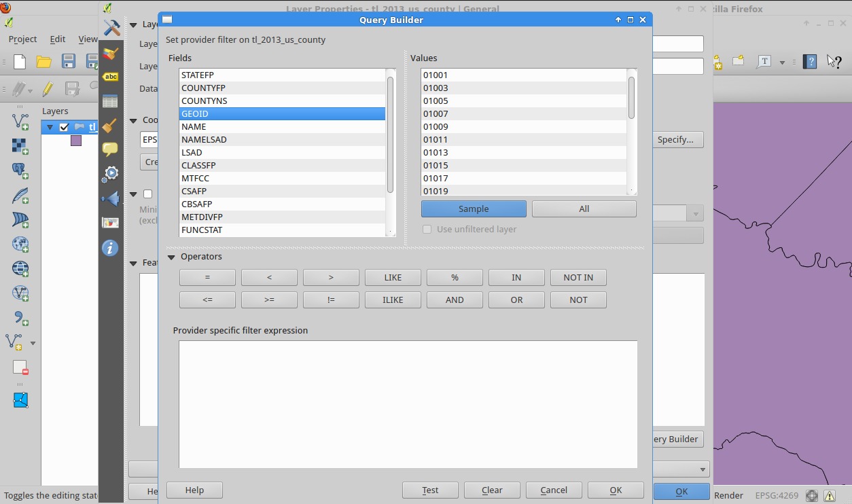The width and height of the screenshot is (852, 504).
Task: Collapse the Operators section
Action: click(171, 257)
